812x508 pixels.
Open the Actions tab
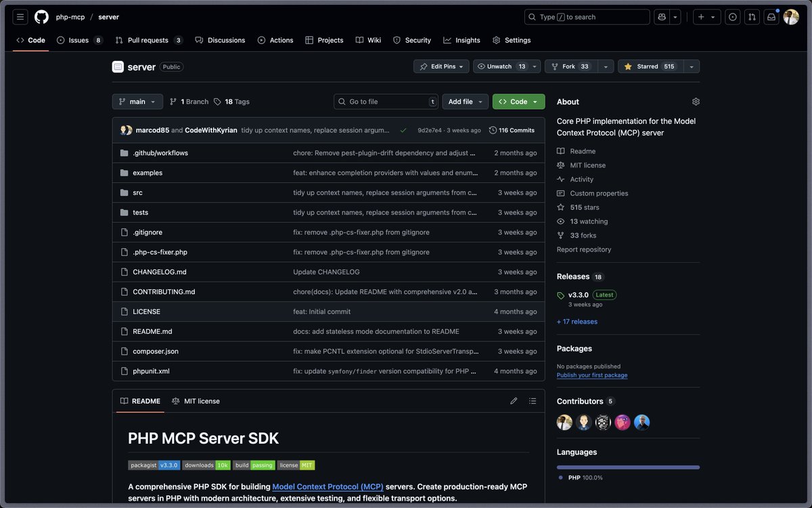(x=275, y=40)
